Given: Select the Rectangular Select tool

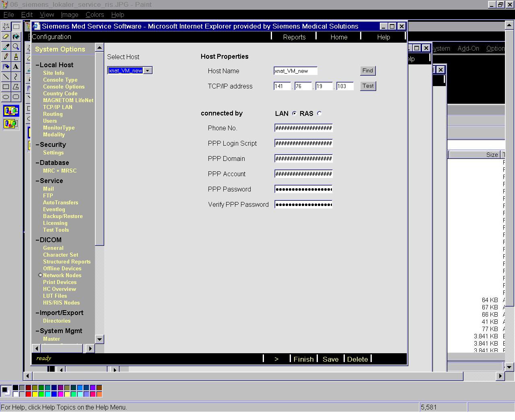Looking at the screenshot, I should pyautogui.click(x=16, y=27).
